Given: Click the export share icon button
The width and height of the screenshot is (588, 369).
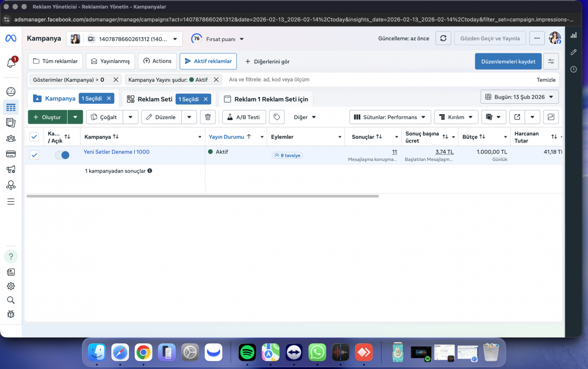Looking at the screenshot, I should pyautogui.click(x=517, y=117).
